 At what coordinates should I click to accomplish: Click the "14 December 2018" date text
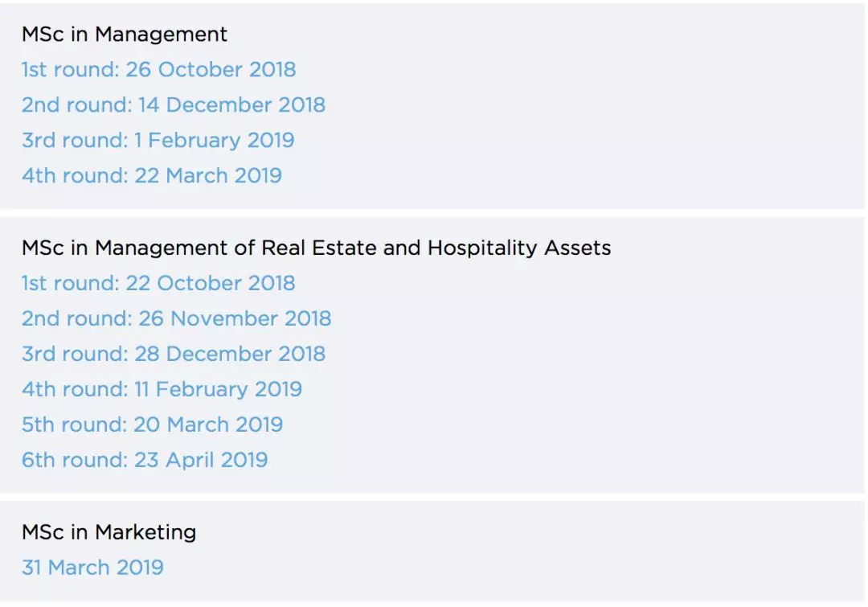231,105
